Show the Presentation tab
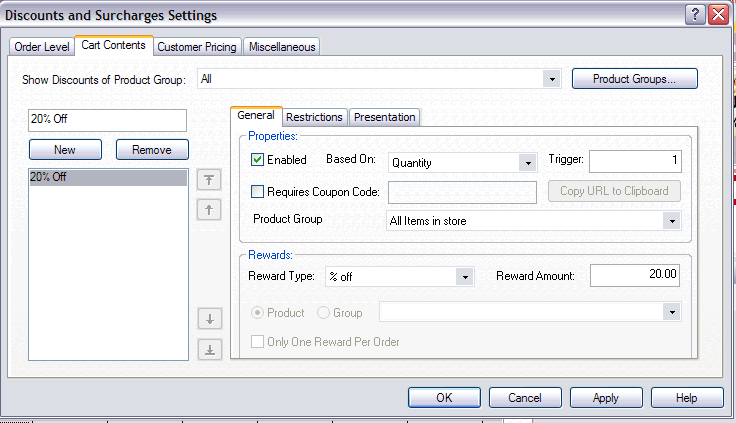 [x=384, y=117]
